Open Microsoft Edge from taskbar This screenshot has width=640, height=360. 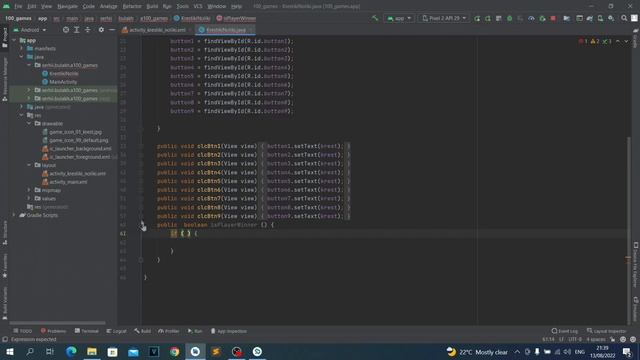[x=71, y=352]
